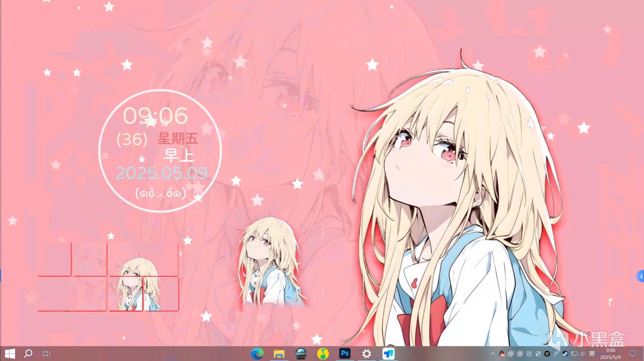Click blue arrow tab on right screen edge
This screenshot has height=361, width=644.
[640, 276]
